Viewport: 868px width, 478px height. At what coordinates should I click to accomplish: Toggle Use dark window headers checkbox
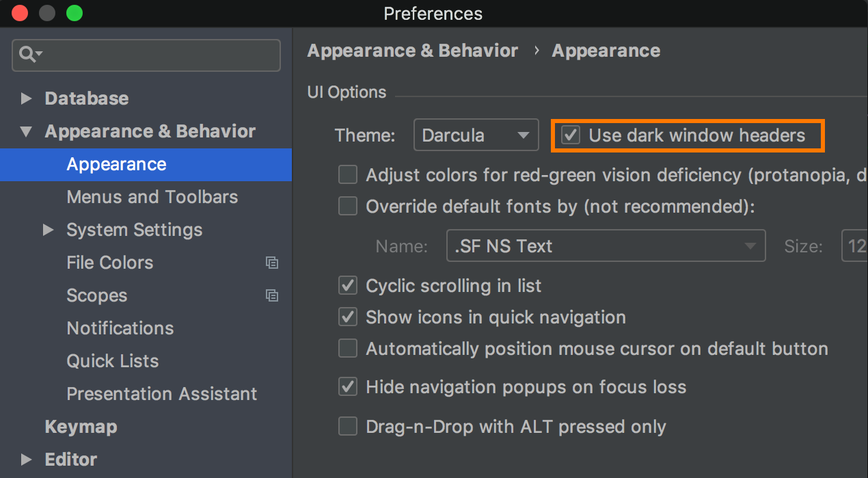pyautogui.click(x=571, y=135)
